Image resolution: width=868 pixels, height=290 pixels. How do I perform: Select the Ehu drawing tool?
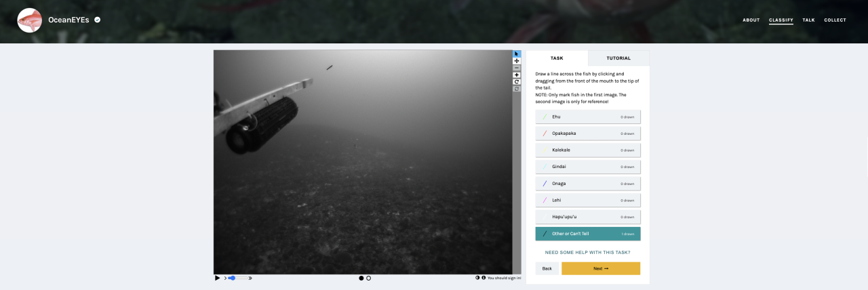tap(588, 117)
